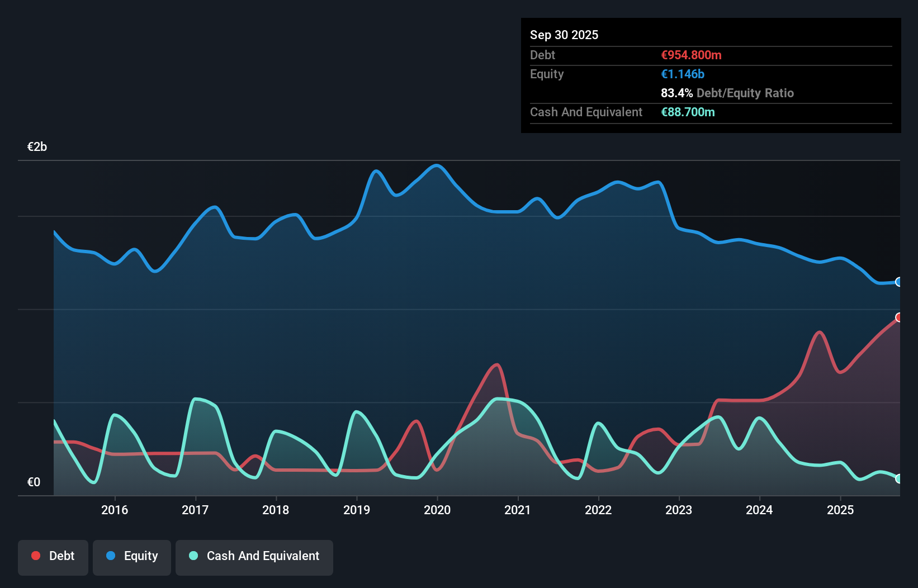Click the 2023 x-axis label
918x588 pixels.
pyautogui.click(x=679, y=510)
